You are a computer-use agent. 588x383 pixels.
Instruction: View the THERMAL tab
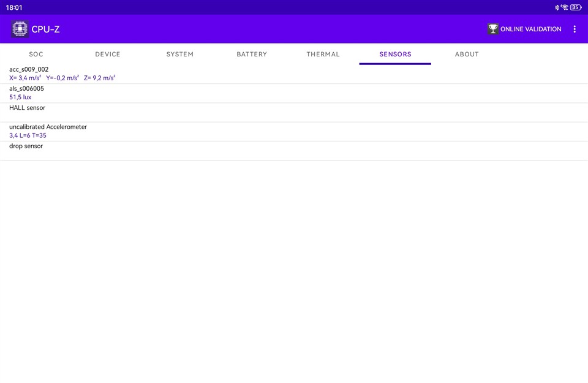(x=323, y=55)
